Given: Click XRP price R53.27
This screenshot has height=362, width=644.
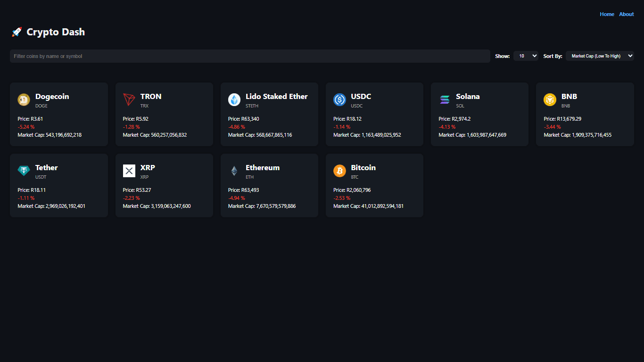Looking at the screenshot, I should click(137, 190).
